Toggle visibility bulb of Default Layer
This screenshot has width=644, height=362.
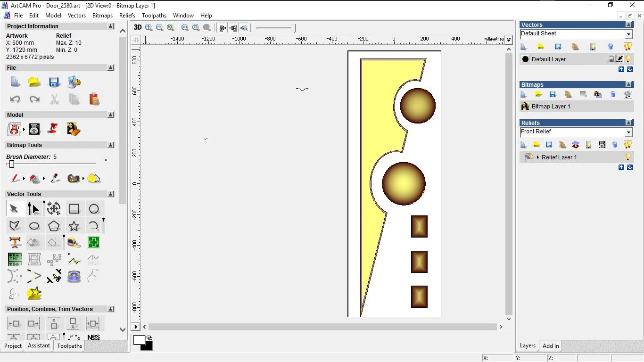pos(628,59)
